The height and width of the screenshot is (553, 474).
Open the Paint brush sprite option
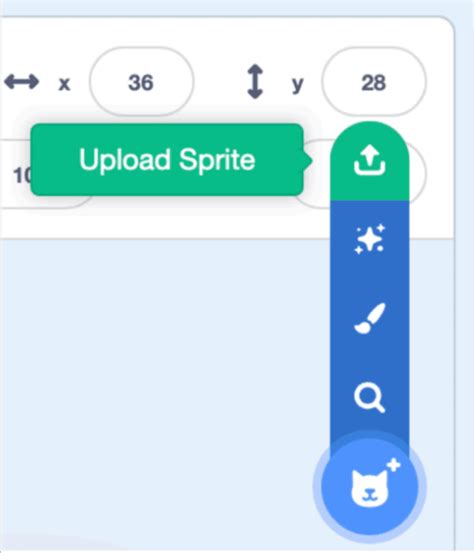370,318
